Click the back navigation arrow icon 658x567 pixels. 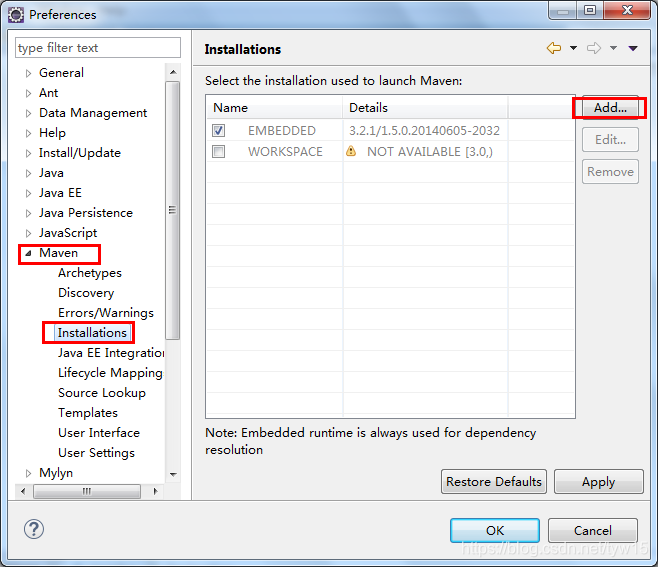coord(554,48)
